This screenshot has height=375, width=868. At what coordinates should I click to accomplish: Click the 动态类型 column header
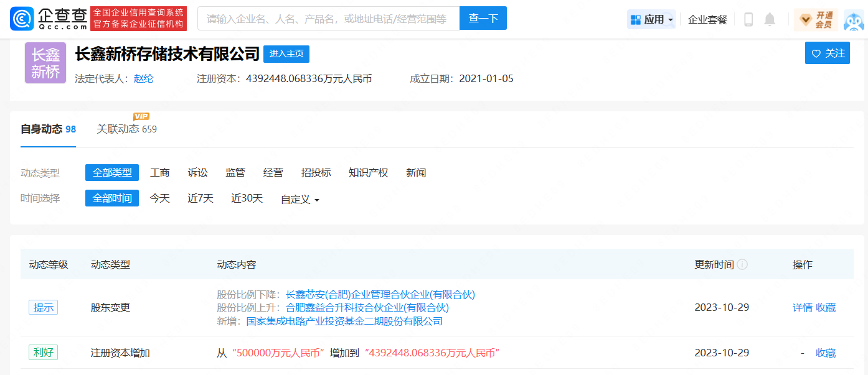click(111, 264)
